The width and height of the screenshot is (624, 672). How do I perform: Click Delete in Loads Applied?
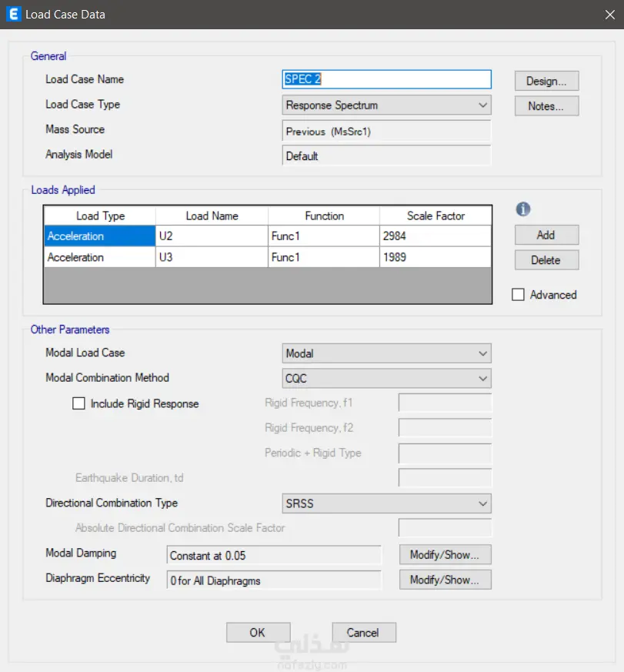[546, 260]
